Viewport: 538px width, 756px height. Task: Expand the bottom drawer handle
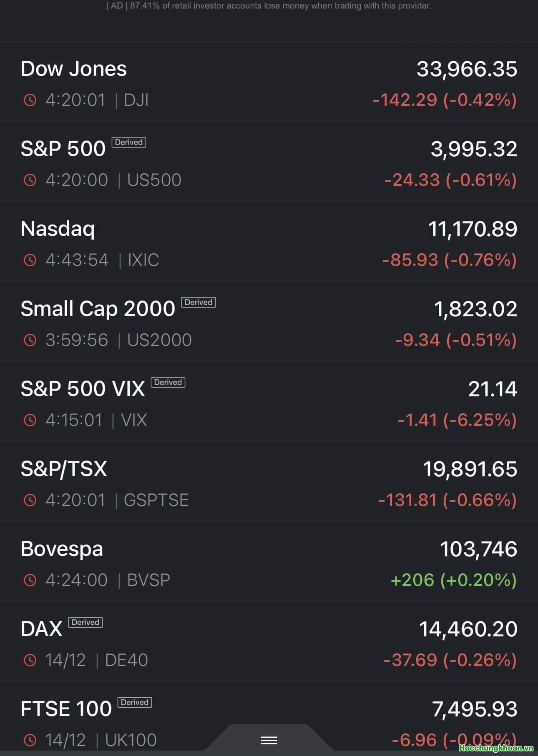(269, 740)
